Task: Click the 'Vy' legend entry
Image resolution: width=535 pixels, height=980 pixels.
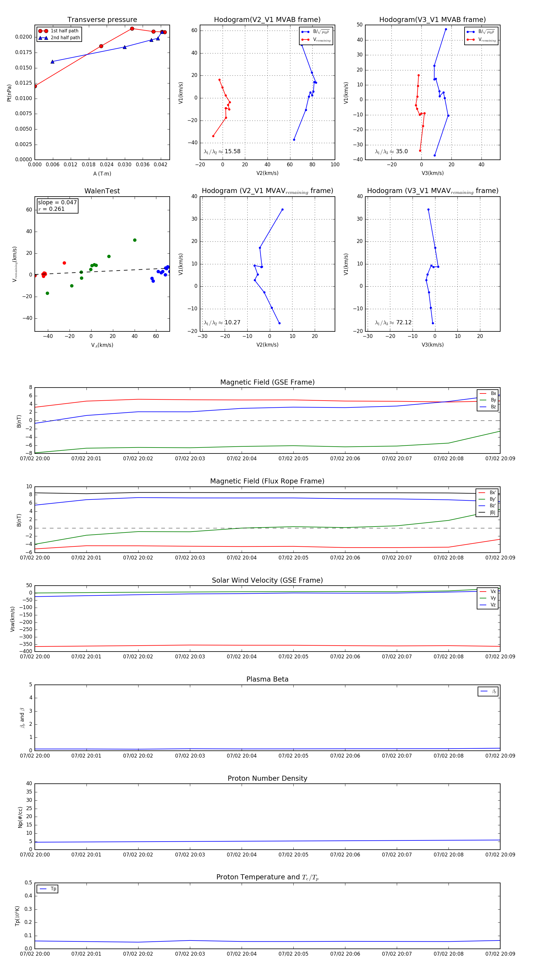Action: pyautogui.click(x=488, y=598)
